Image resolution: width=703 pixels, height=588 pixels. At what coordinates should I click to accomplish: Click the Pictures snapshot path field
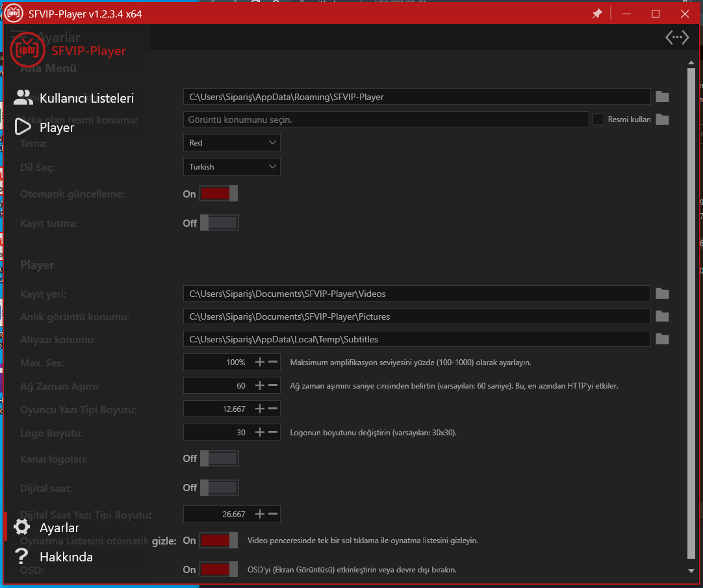coord(417,316)
